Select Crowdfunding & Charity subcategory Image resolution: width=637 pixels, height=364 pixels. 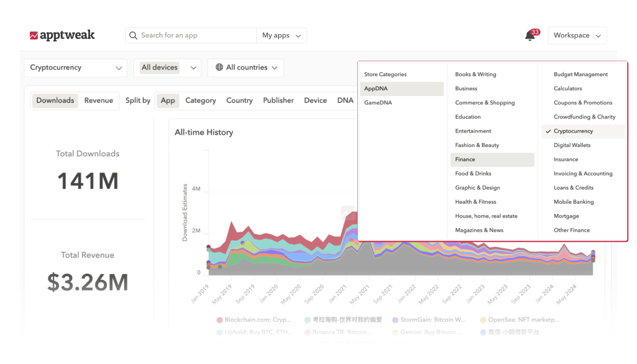point(583,117)
